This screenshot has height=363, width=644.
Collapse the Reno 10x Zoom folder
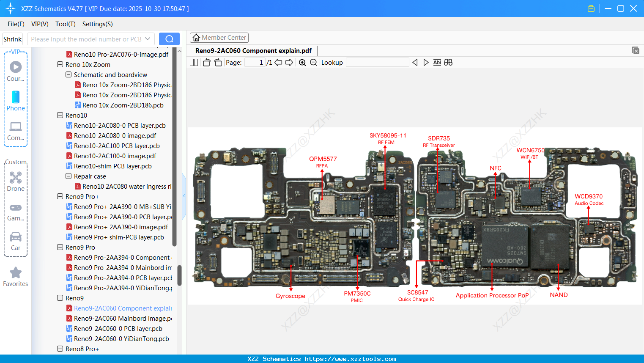(x=60, y=65)
